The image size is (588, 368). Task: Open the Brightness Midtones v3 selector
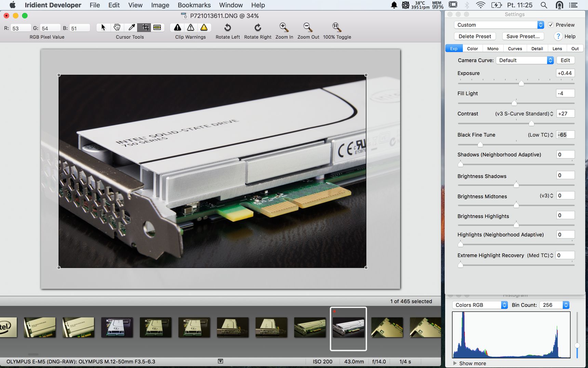(x=546, y=196)
